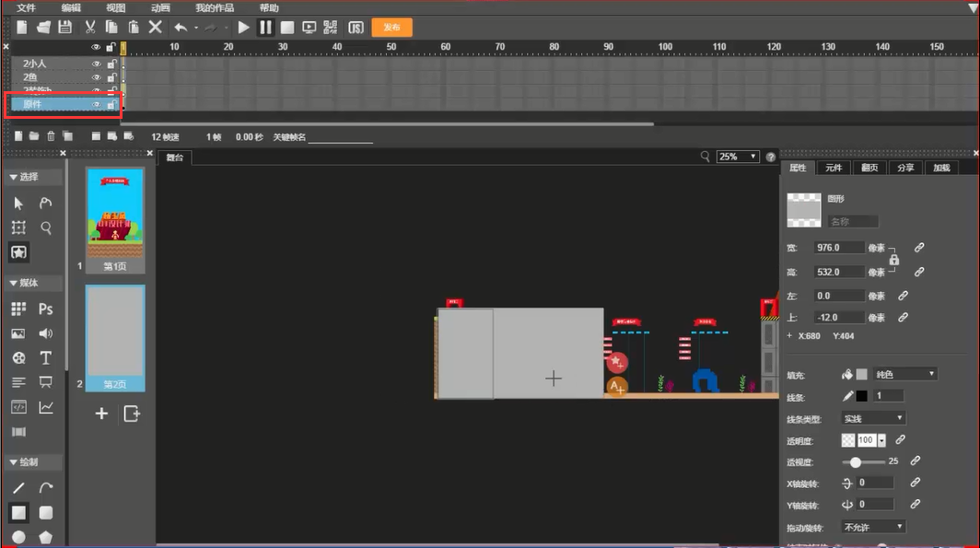This screenshot has width=980, height=548.
Task: Open the 实线 line type dropdown
Action: [873, 418]
